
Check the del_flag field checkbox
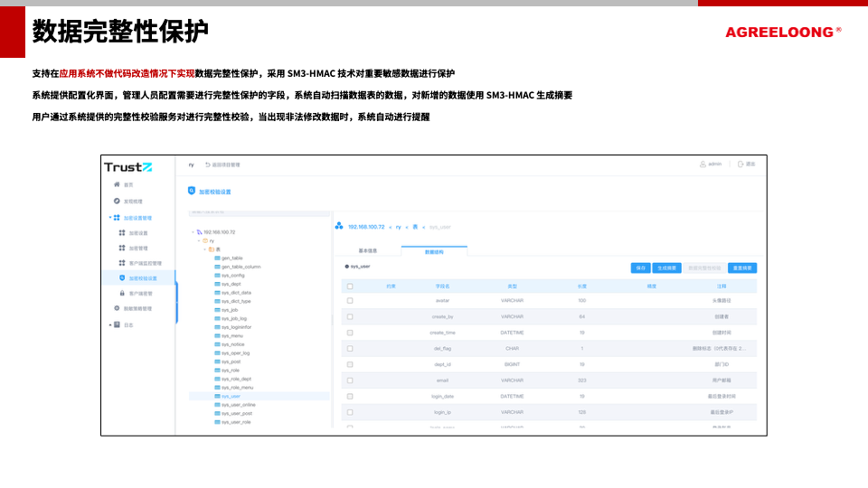(350, 349)
